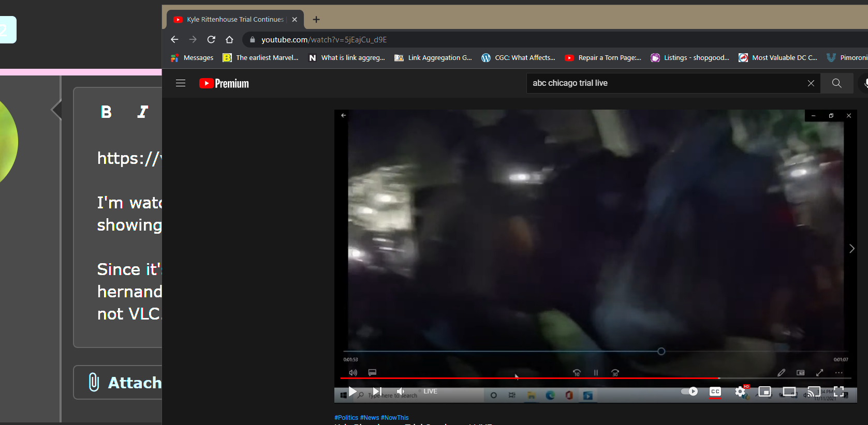
Task: Click the https:// link text in background editor
Action: pyautogui.click(x=129, y=158)
